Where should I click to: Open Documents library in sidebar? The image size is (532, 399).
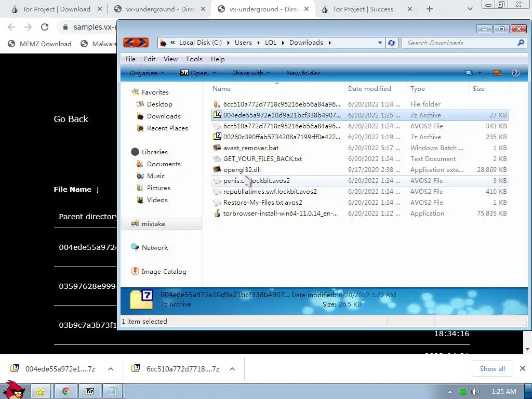(x=164, y=164)
